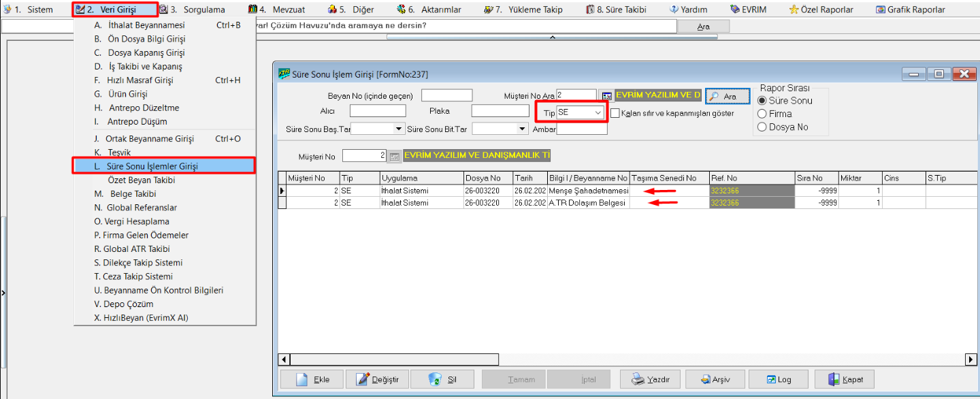980x399 pixels.
Task: Open the Arşiv archive button
Action: pyautogui.click(x=713, y=379)
